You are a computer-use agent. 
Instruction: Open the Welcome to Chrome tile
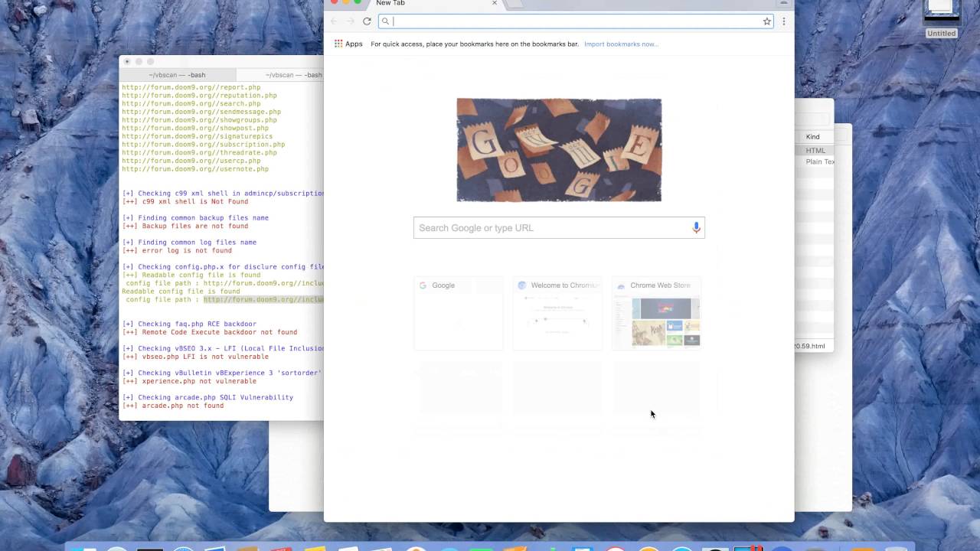557,312
